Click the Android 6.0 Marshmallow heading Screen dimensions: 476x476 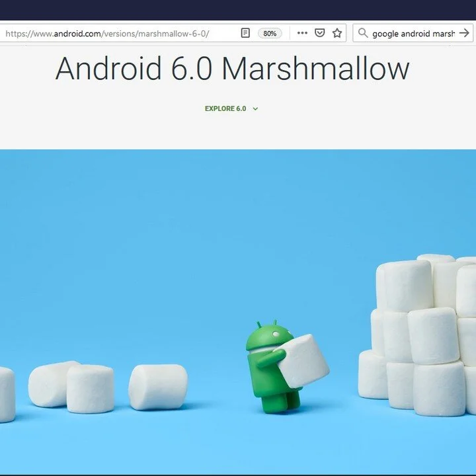[232, 69]
